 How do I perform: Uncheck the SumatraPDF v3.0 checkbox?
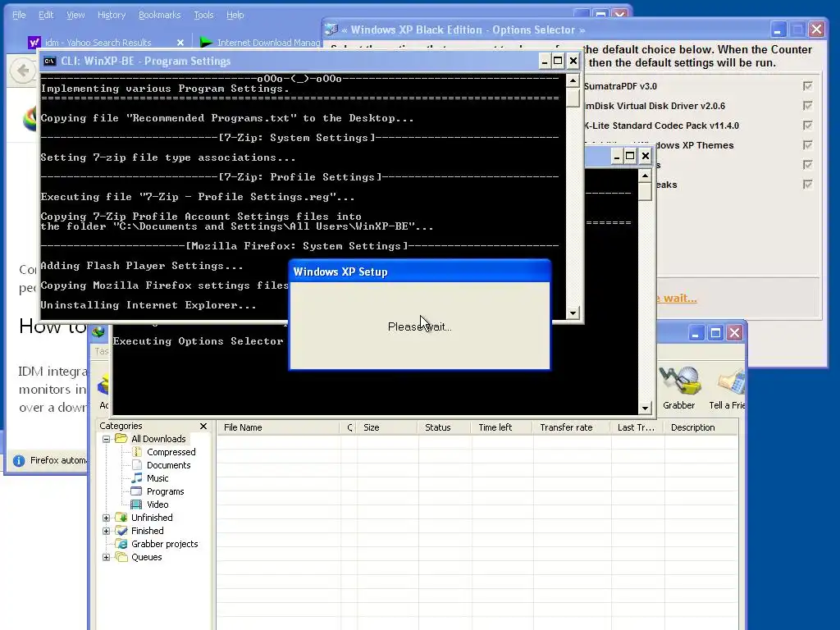pyautogui.click(x=807, y=85)
